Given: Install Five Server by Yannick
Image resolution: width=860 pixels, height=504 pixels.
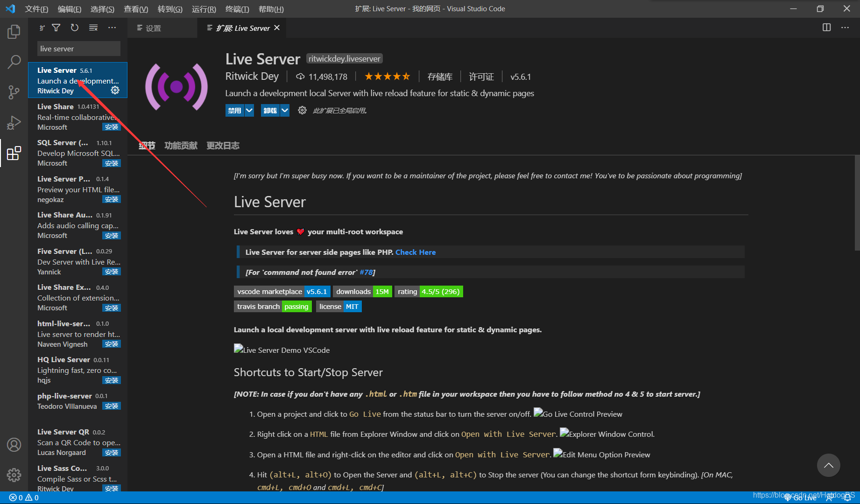Looking at the screenshot, I should coord(112,272).
